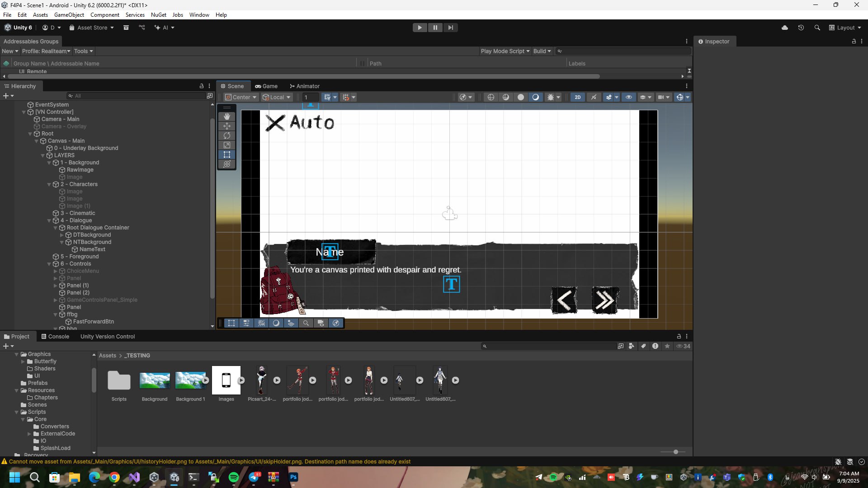
Task: Adjust the Project thumbnail size slider
Action: (675, 452)
